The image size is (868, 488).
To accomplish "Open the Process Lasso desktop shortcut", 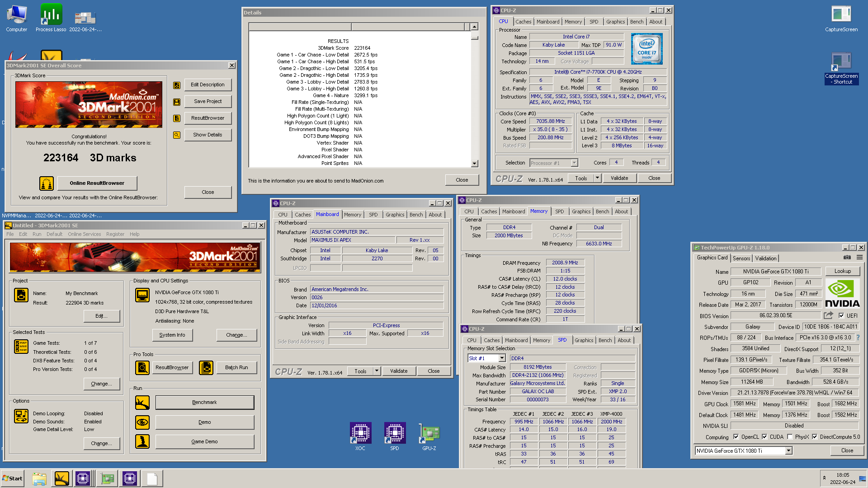I will (51, 18).
